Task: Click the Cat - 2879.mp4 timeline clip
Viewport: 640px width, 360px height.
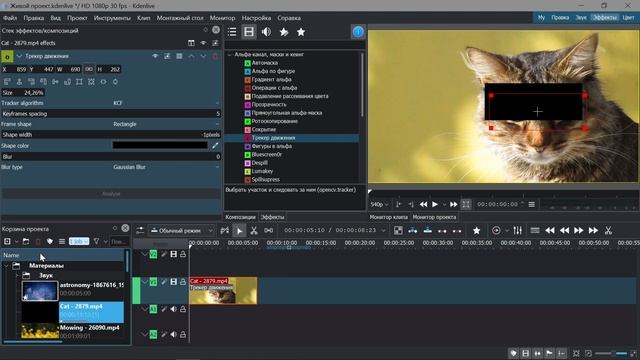Action: click(223, 291)
